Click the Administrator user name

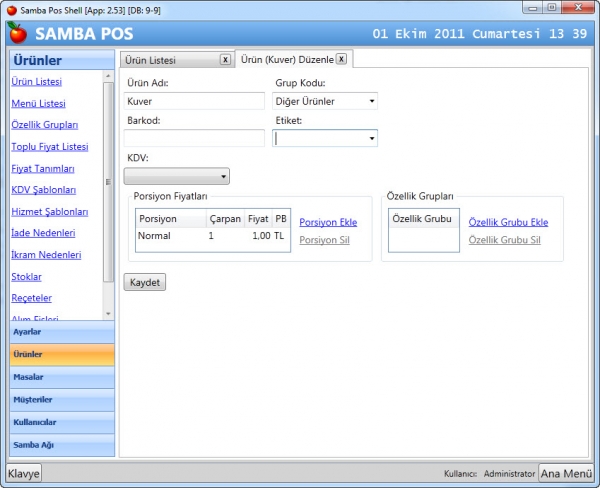point(509,473)
